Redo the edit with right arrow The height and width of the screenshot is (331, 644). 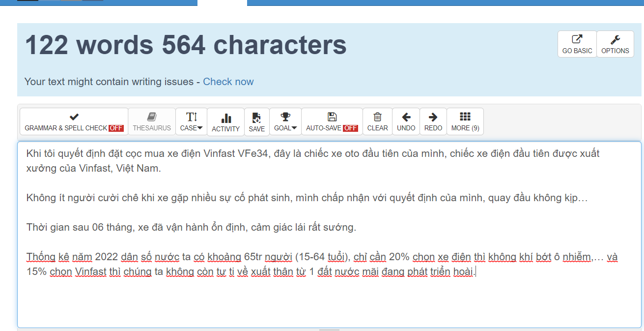tap(433, 121)
